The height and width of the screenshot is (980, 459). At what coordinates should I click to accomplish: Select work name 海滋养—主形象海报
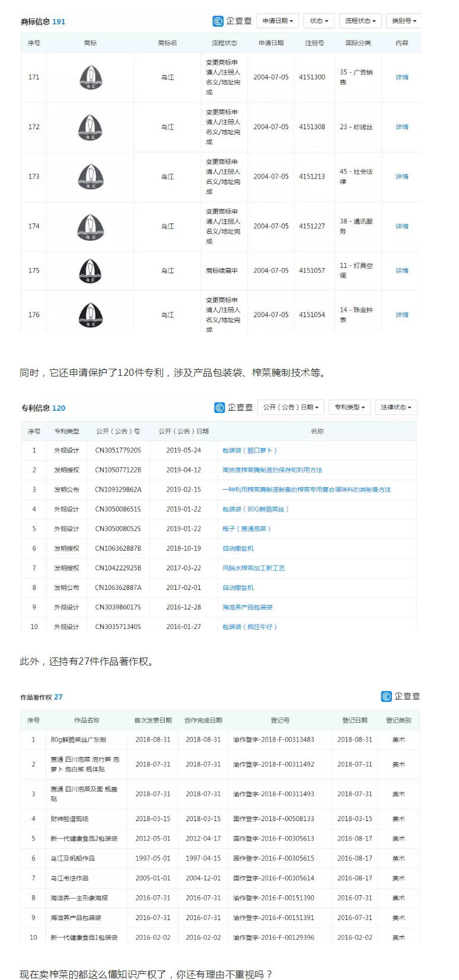[x=79, y=898]
